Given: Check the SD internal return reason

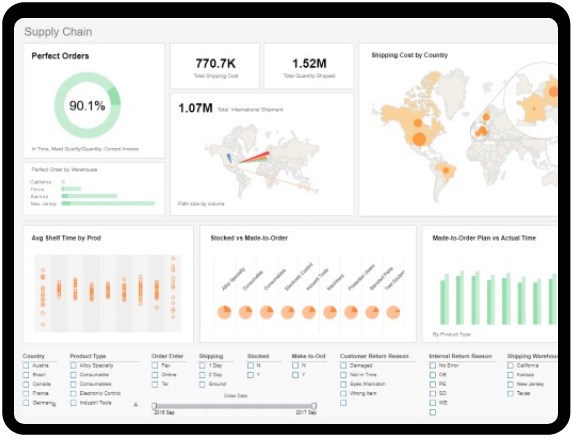Looking at the screenshot, I should (433, 393).
